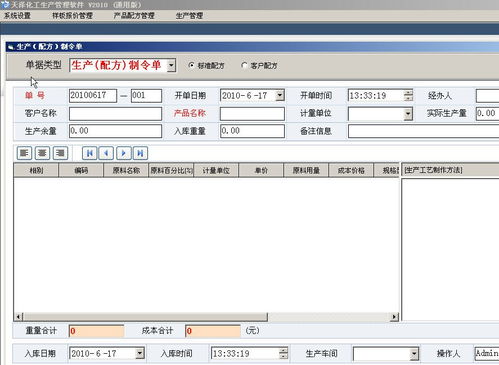
Task: Focus the 产品名称 input field
Action: pyautogui.click(x=252, y=114)
